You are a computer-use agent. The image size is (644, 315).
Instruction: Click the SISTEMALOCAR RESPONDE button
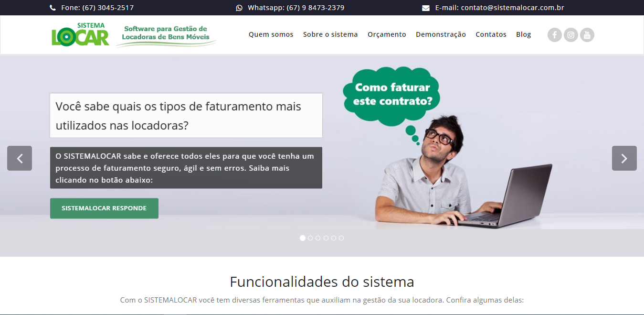[x=104, y=208]
